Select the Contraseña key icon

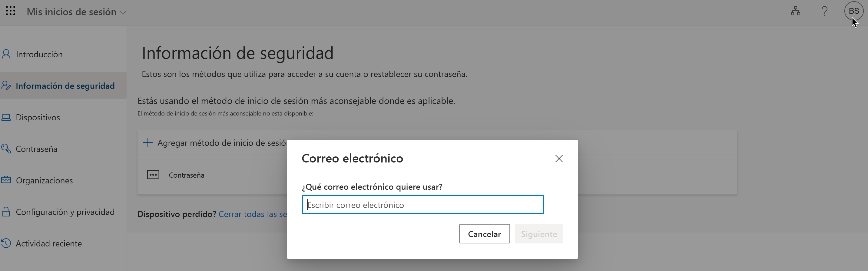6,148
